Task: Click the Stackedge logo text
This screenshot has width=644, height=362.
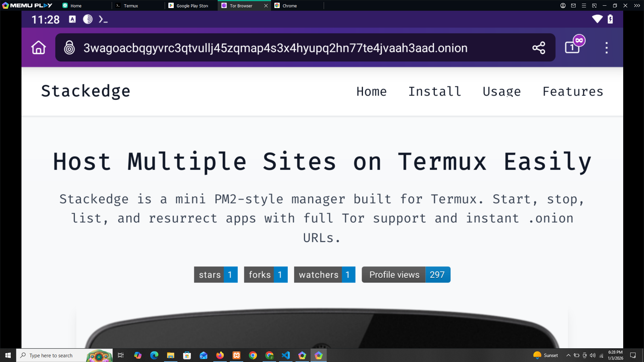Action: [x=86, y=91]
